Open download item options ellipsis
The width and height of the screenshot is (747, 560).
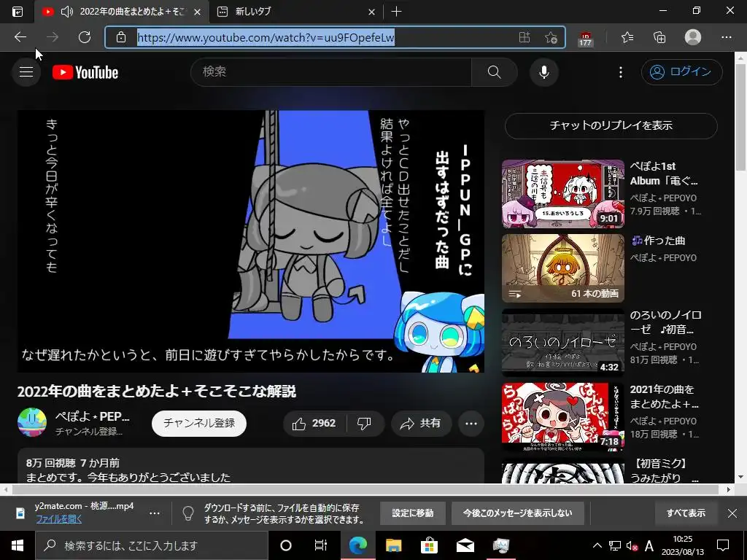coord(155,513)
